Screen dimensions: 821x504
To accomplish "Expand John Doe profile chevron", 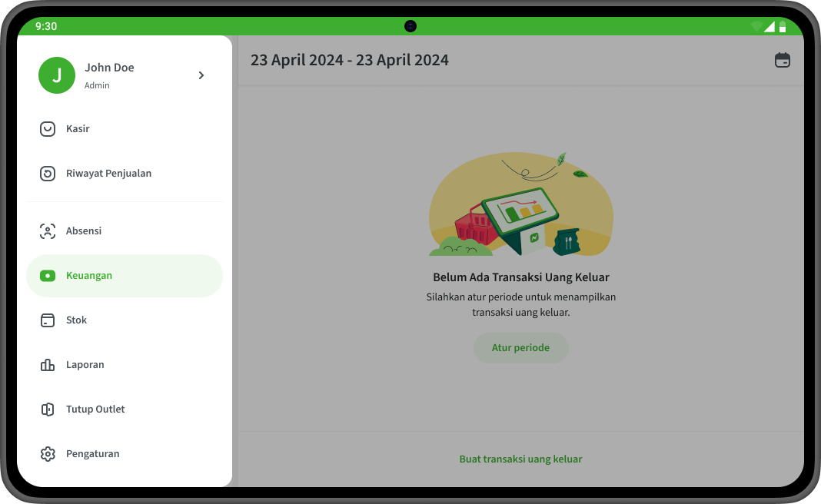I will [x=201, y=75].
